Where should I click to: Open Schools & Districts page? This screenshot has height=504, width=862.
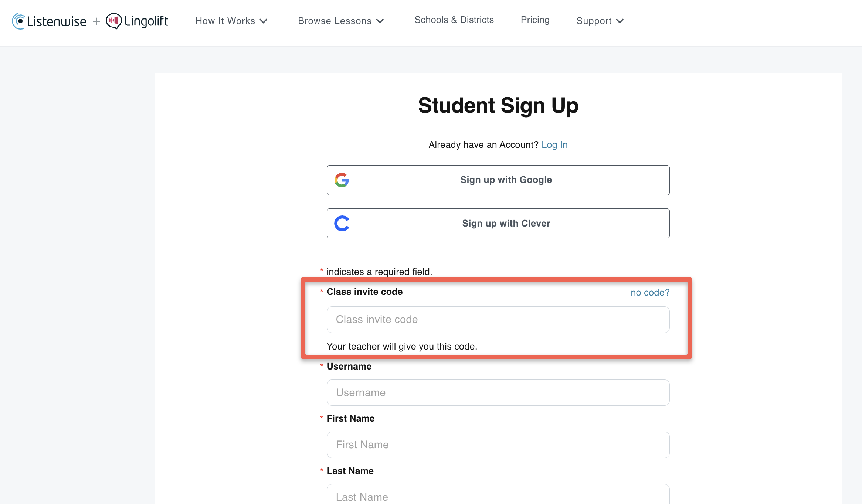(454, 20)
